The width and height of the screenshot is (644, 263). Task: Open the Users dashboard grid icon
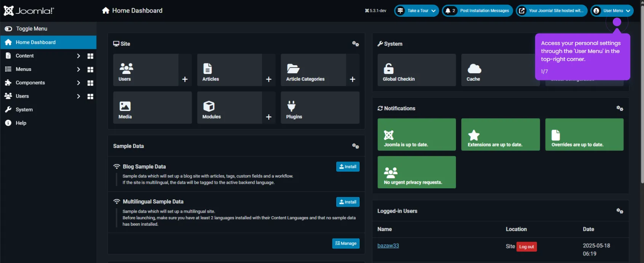pos(90,96)
